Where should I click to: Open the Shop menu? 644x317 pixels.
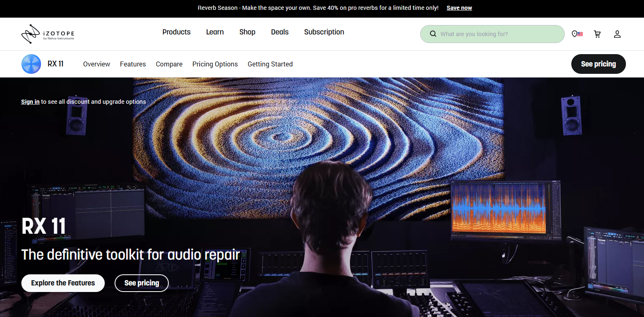click(x=247, y=32)
